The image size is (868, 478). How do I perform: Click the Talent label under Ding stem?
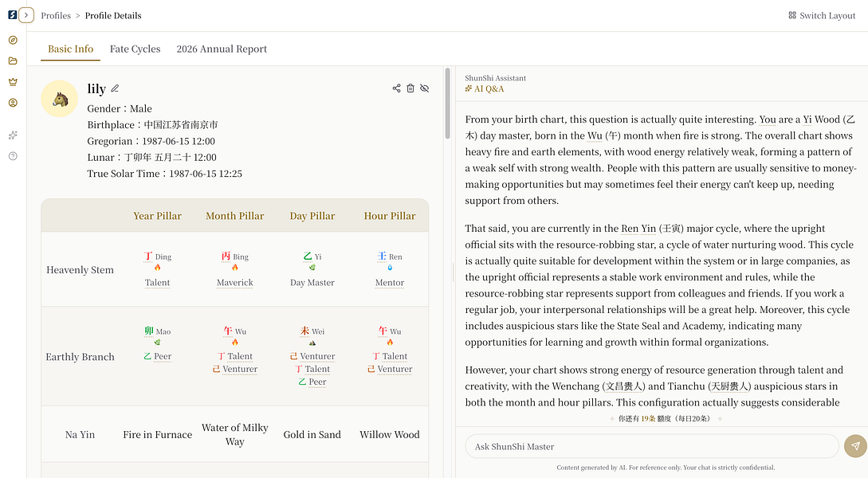tap(157, 283)
